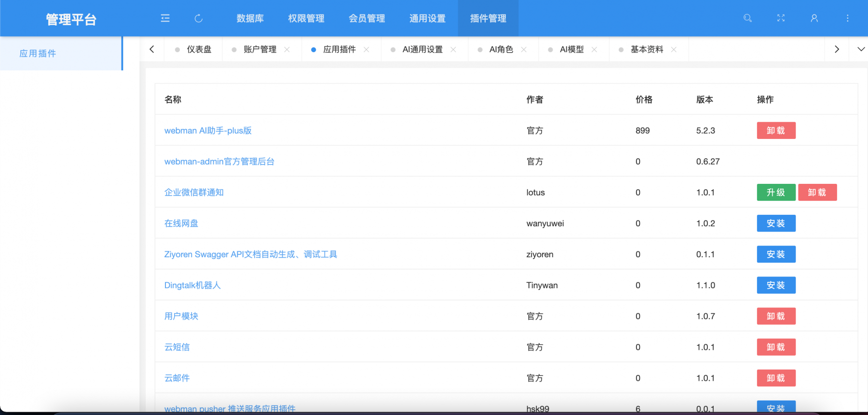The width and height of the screenshot is (868, 415).
Task: Open the Dingtalk机器人 link
Action: (192, 285)
